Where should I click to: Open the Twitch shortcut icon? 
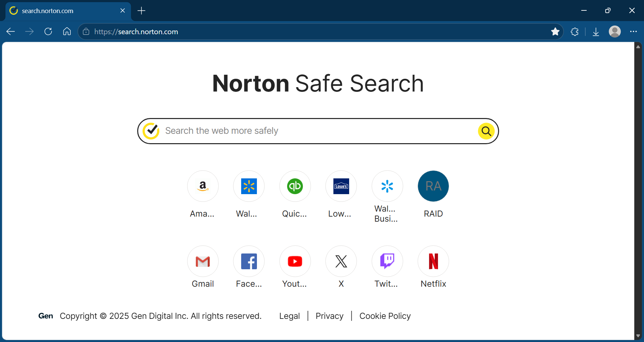(387, 261)
